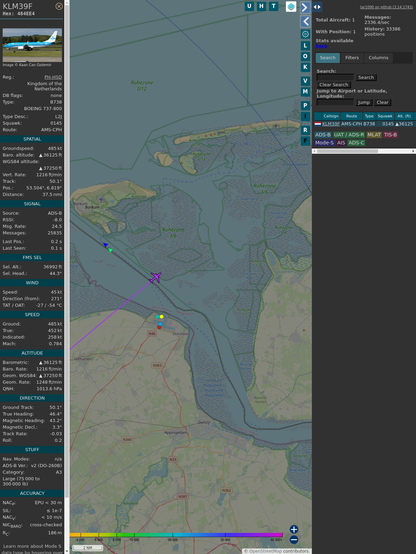Switch to the Search tab
Screen dimensions: 416x554
coord(328,58)
